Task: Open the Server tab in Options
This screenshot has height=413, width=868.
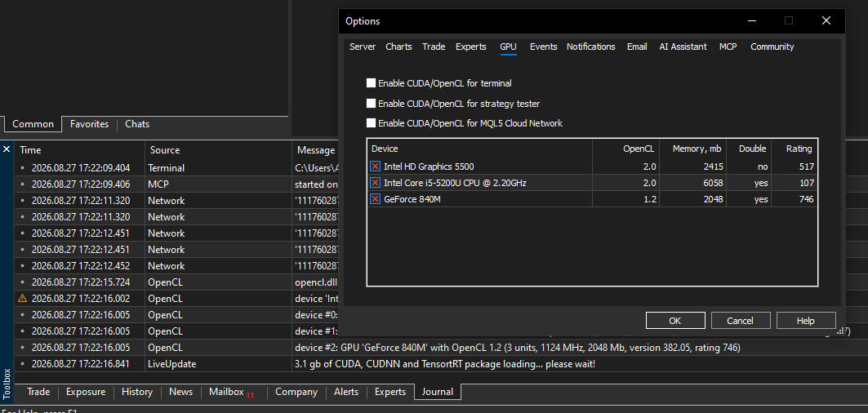Action: point(363,47)
